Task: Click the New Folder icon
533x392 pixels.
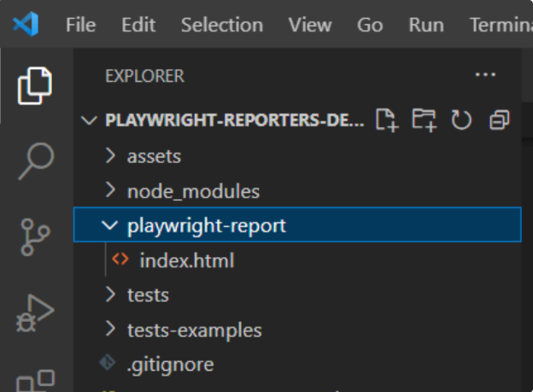Action: pos(424,120)
